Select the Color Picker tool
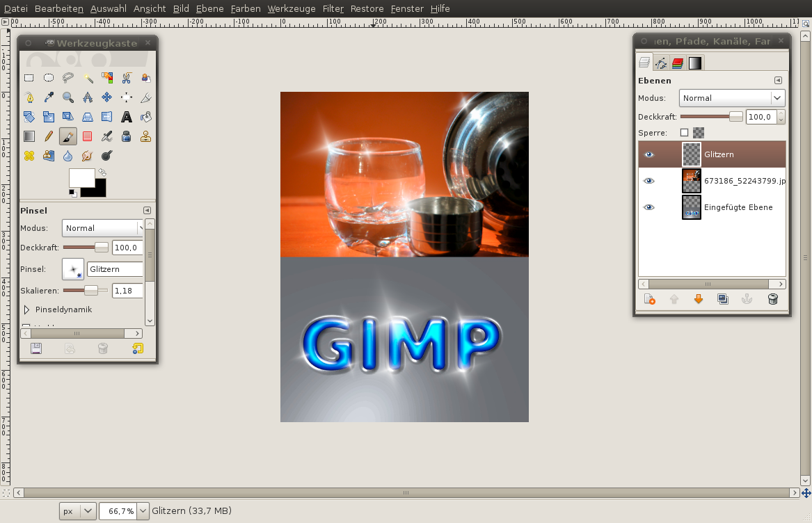This screenshot has height=523, width=812. [49, 97]
